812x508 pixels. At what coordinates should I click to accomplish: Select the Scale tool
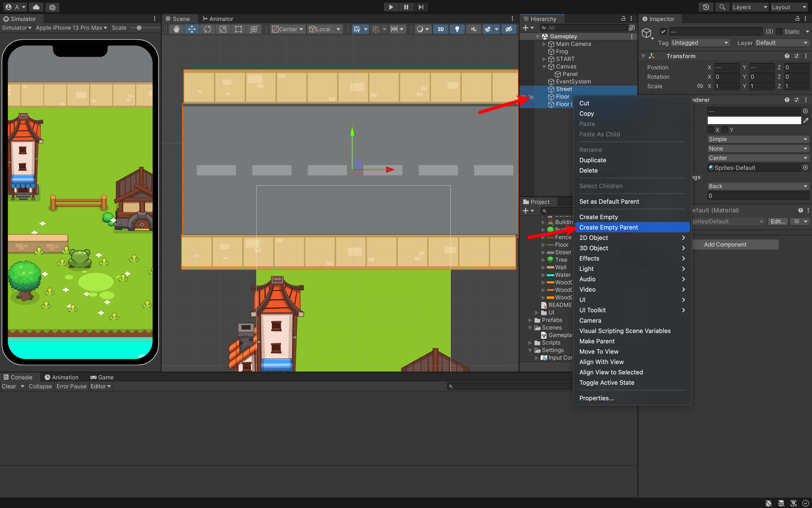tap(223, 29)
